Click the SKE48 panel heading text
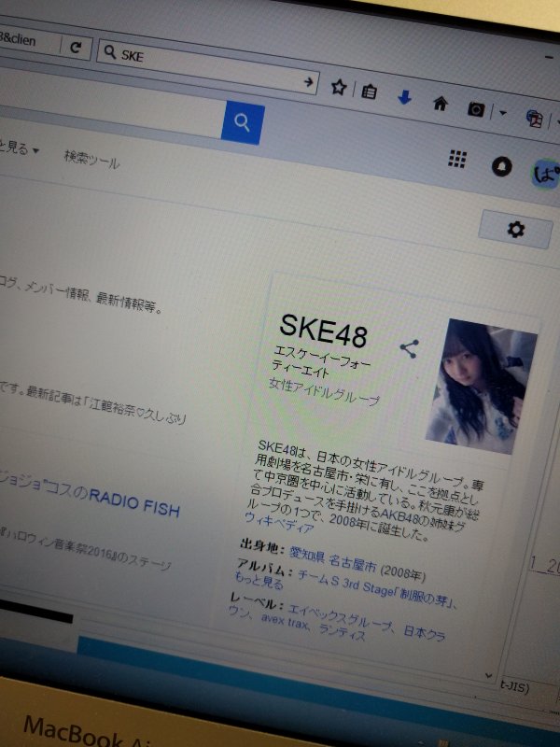560x747 pixels. (x=323, y=331)
